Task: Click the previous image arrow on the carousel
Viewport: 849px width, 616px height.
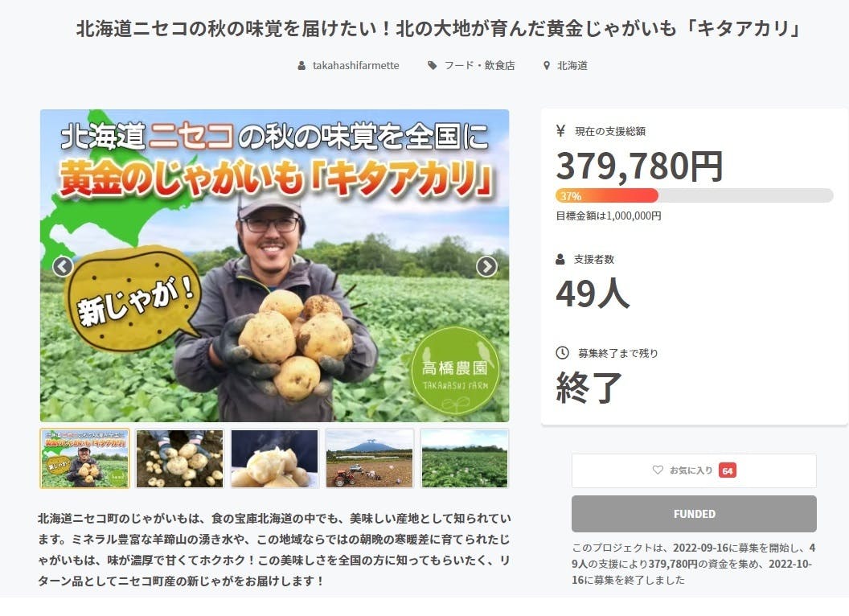Action: tap(63, 266)
